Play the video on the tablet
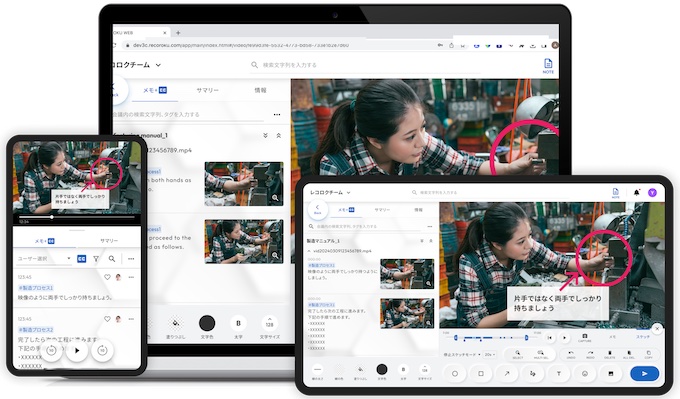 tap(564, 337)
